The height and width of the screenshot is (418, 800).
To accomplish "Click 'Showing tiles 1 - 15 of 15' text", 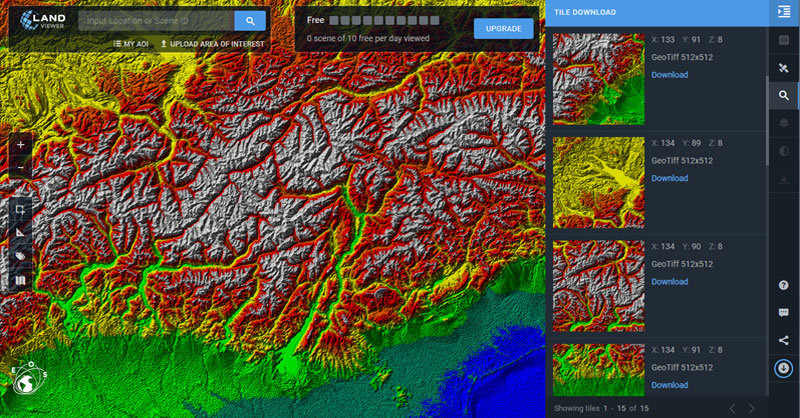I will pyautogui.click(x=601, y=408).
